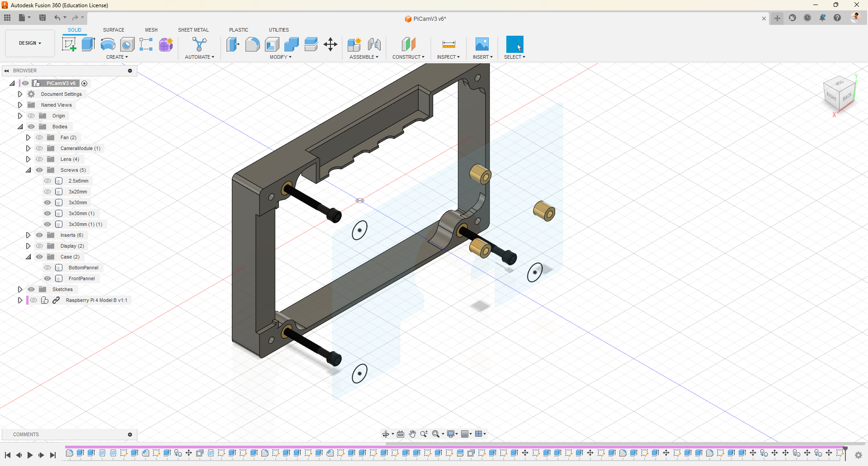Click the Insert image icon
868x466 pixels.
pyautogui.click(x=482, y=44)
